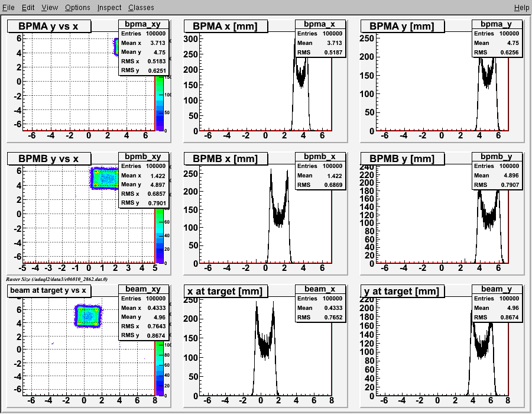Click 'Mean 4.96' in beam_y stats

pyautogui.click(x=497, y=308)
